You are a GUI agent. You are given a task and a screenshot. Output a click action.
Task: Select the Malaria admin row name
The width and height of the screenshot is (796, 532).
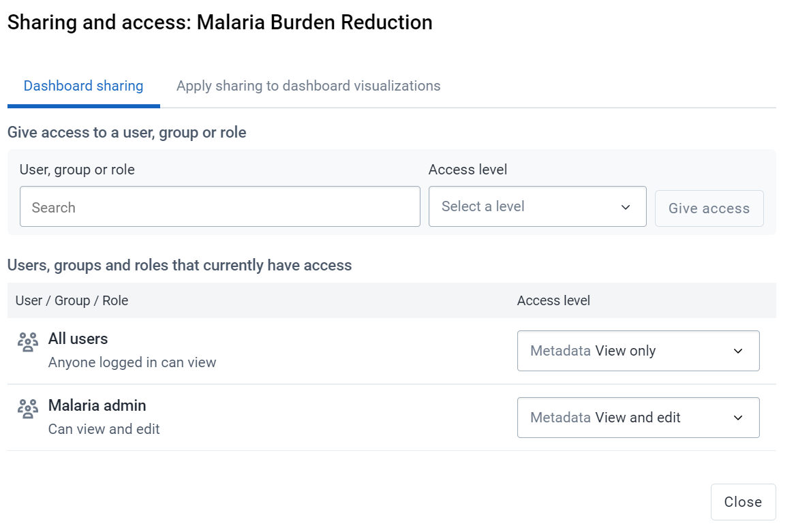97,405
